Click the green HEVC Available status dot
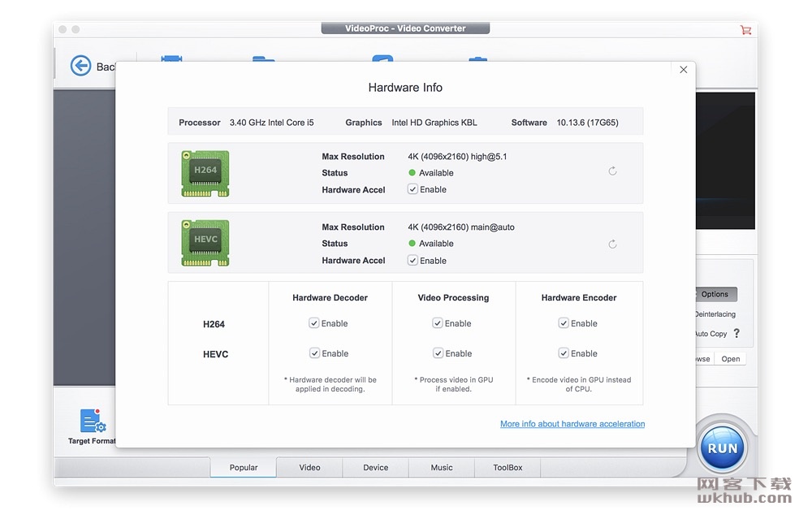 coord(412,244)
